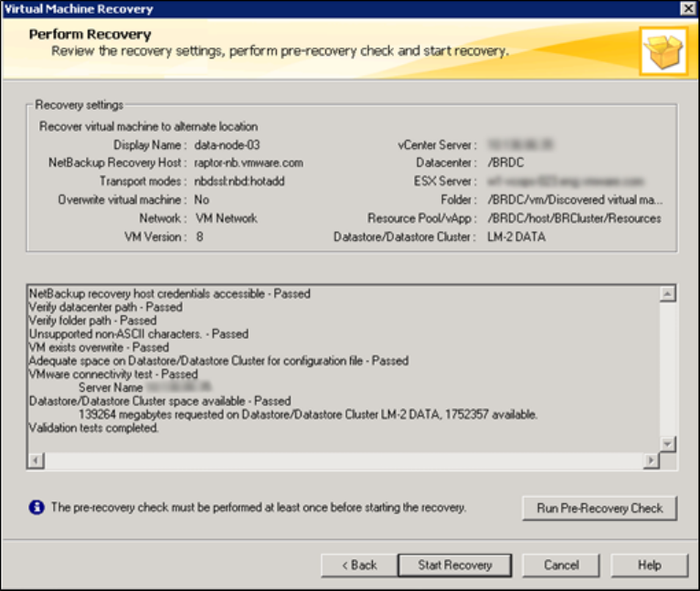Viewport: 700px width, 591px height.
Task: Run the Pre-Recovery Check
Action: (x=599, y=508)
